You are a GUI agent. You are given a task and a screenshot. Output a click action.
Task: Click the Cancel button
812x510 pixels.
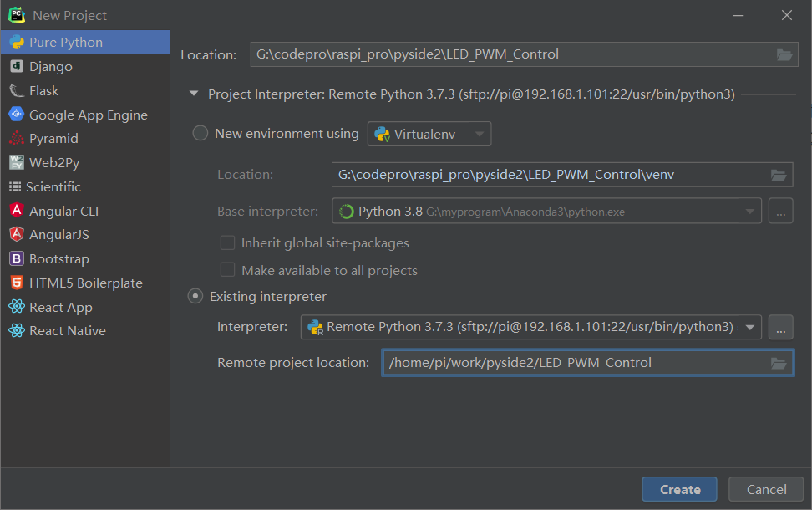click(x=766, y=489)
